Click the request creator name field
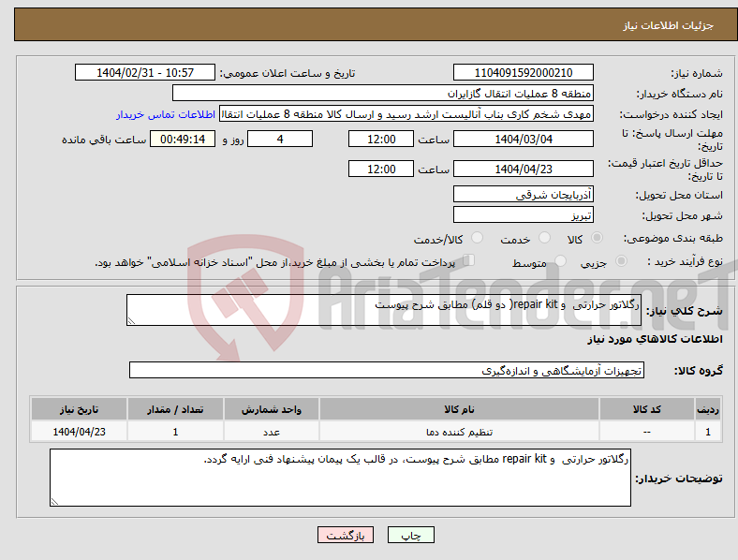 406,114
